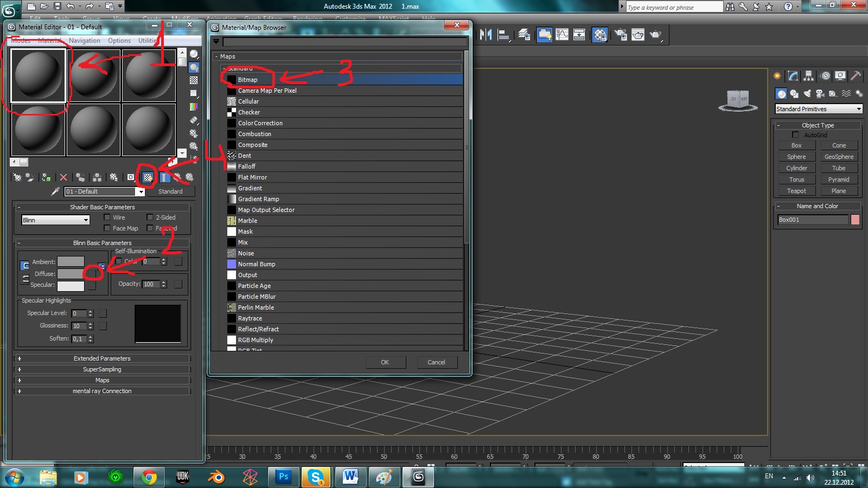
Task: Click OK in Material/Map Browser
Action: point(385,362)
